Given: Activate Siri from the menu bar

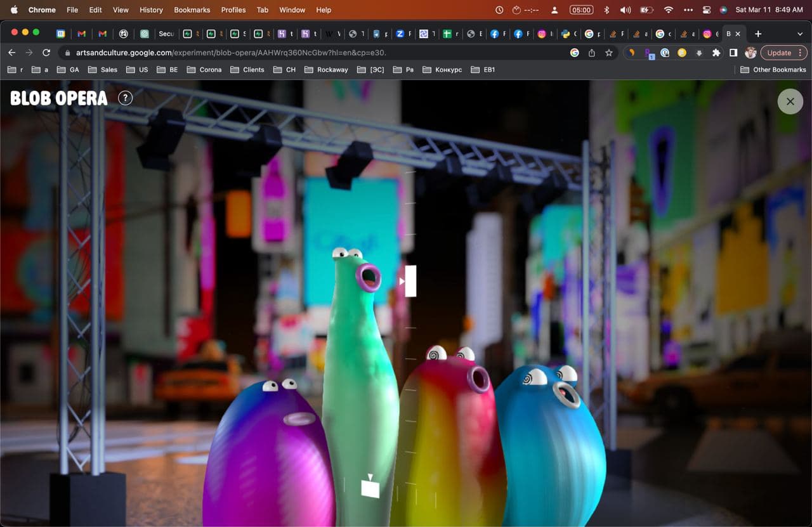Looking at the screenshot, I should point(724,10).
